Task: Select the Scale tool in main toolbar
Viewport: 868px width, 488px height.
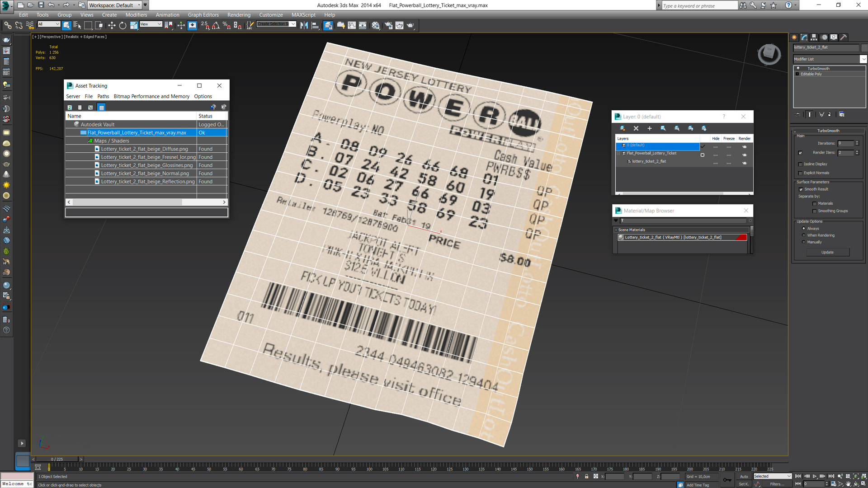Action: [x=134, y=25]
